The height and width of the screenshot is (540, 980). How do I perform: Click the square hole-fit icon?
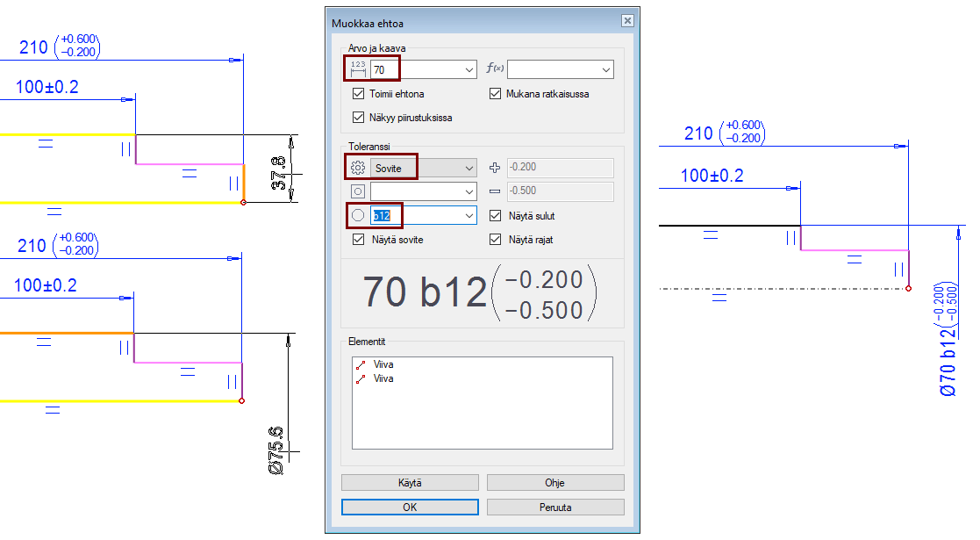[x=357, y=191]
